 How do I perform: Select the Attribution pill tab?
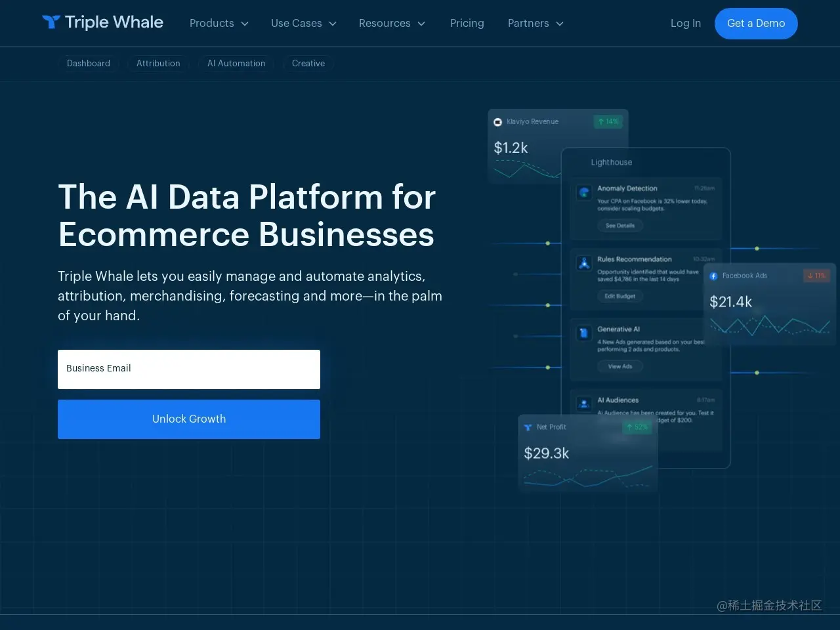(158, 63)
